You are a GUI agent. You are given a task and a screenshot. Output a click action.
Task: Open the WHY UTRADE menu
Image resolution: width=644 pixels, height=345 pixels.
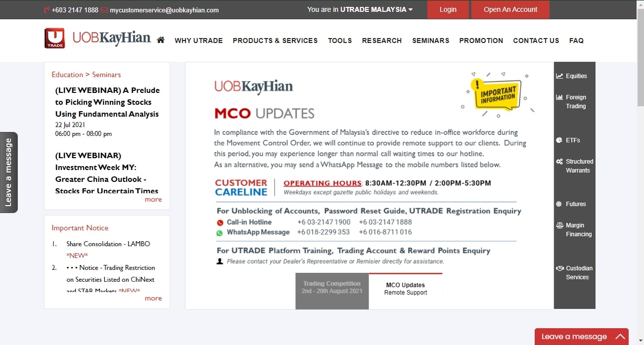tap(199, 41)
